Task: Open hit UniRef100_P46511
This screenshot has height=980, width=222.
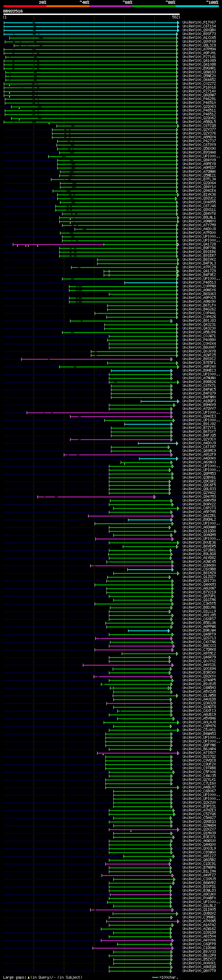Action: point(199,110)
